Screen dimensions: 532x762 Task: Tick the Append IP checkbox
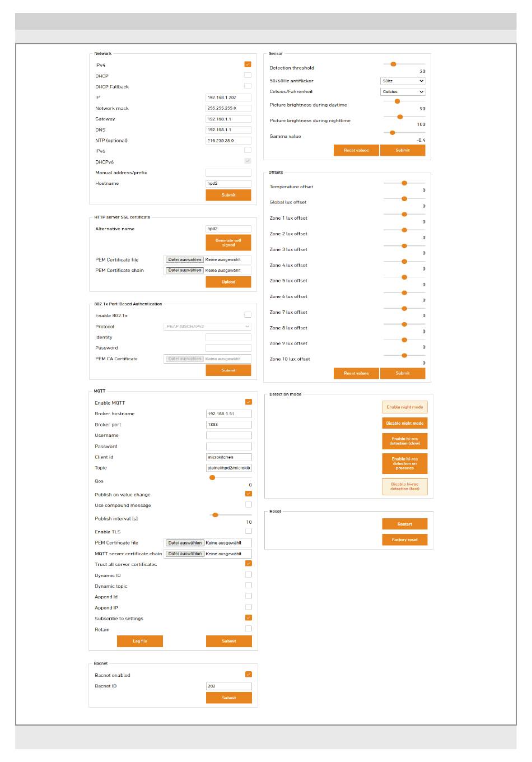[249, 607]
